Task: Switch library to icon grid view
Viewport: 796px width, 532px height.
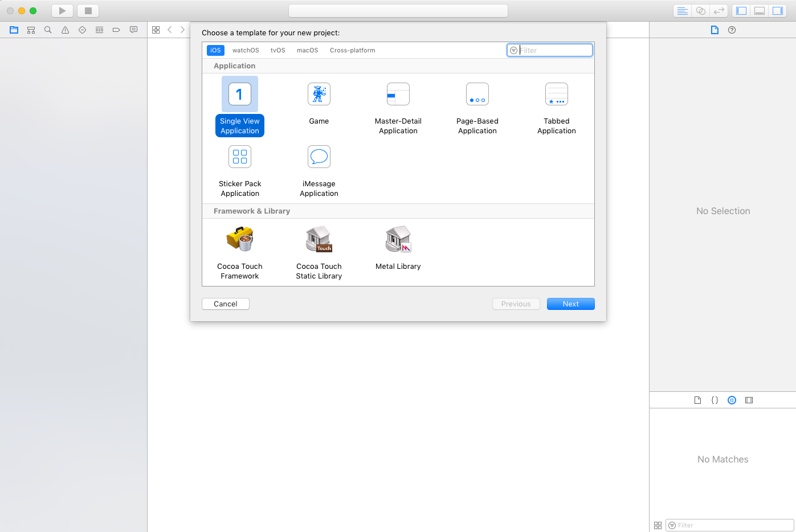Action: click(658, 525)
